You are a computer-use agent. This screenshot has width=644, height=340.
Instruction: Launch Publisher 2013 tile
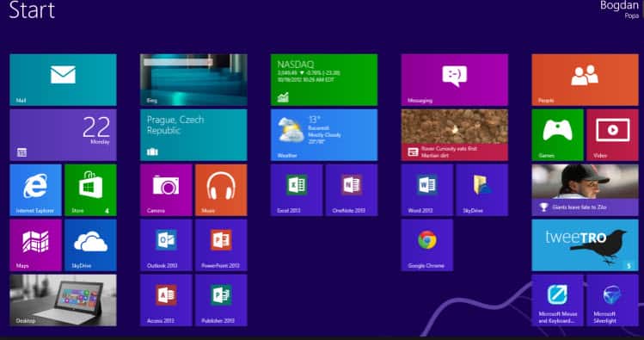(x=221, y=300)
